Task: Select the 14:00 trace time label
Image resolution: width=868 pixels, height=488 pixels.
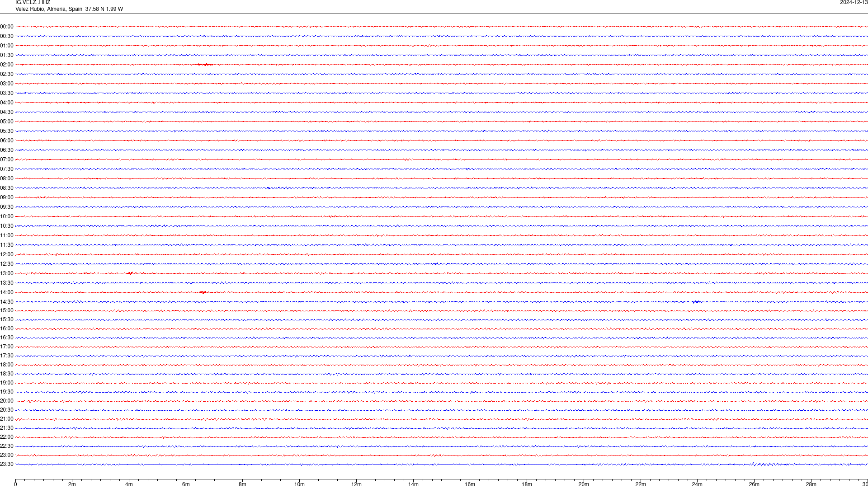Action: tap(7, 292)
